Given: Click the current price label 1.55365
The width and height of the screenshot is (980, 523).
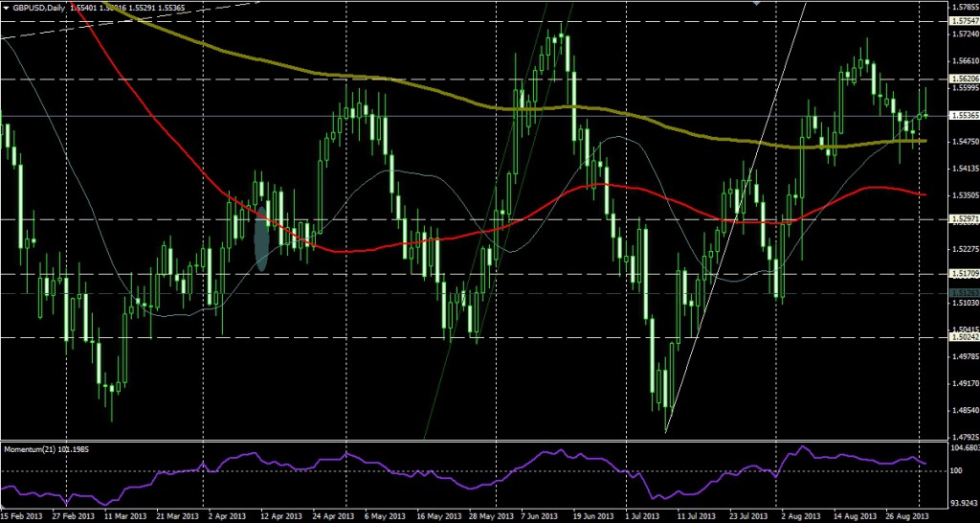Looking at the screenshot, I should [x=963, y=116].
